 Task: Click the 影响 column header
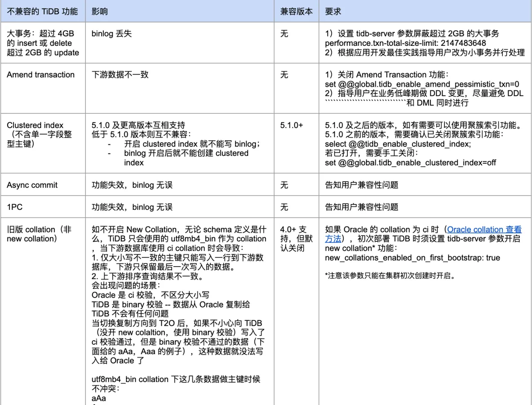179,11
